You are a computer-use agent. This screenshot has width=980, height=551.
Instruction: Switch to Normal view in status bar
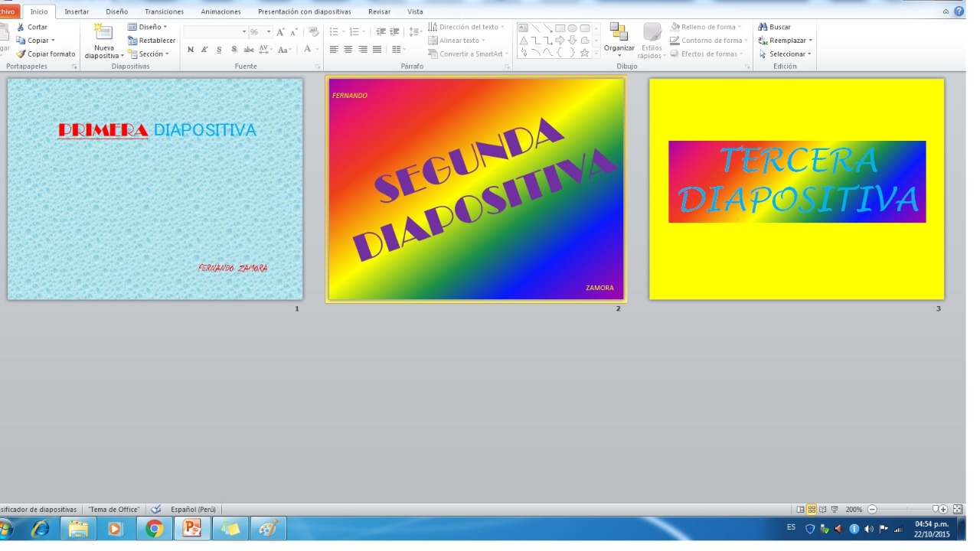pyautogui.click(x=801, y=509)
